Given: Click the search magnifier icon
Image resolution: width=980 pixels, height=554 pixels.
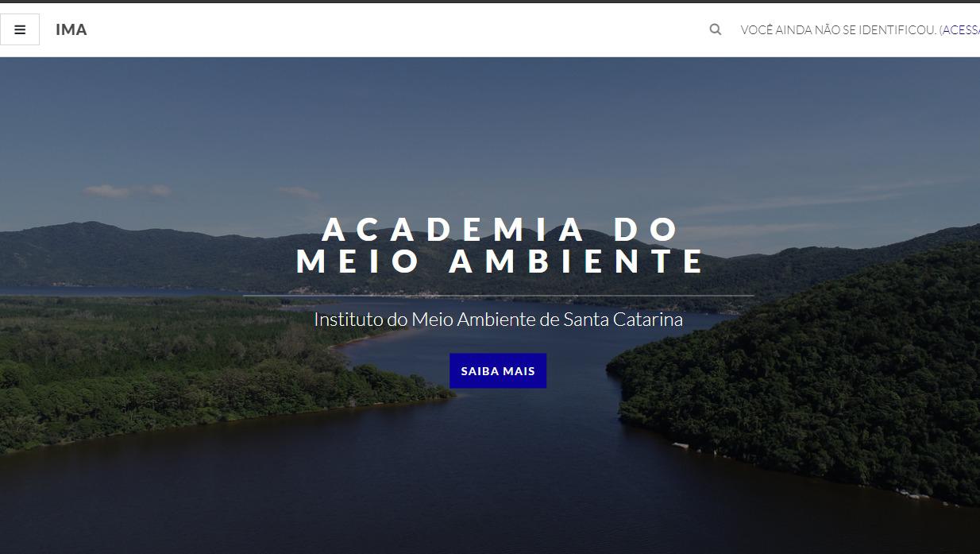Looking at the screenshot, I should click(x=716, y=29).
